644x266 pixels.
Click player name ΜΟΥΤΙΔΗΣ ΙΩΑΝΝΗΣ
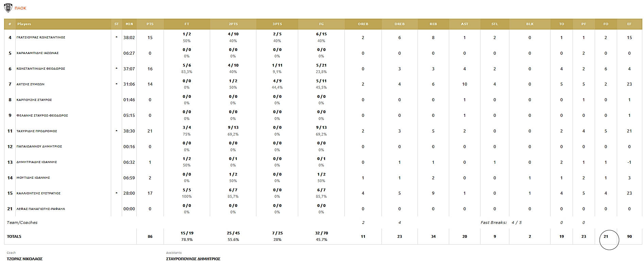point(33,178)
